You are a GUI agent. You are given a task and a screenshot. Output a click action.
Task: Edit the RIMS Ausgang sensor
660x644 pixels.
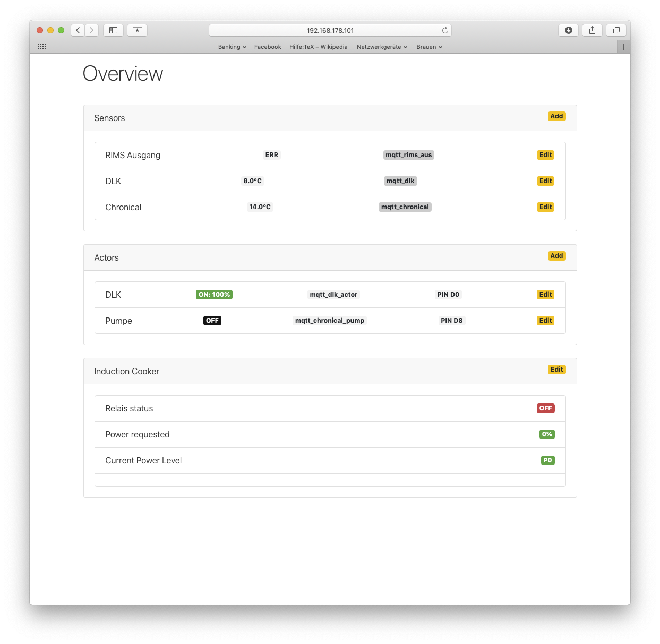click(545, 155)
